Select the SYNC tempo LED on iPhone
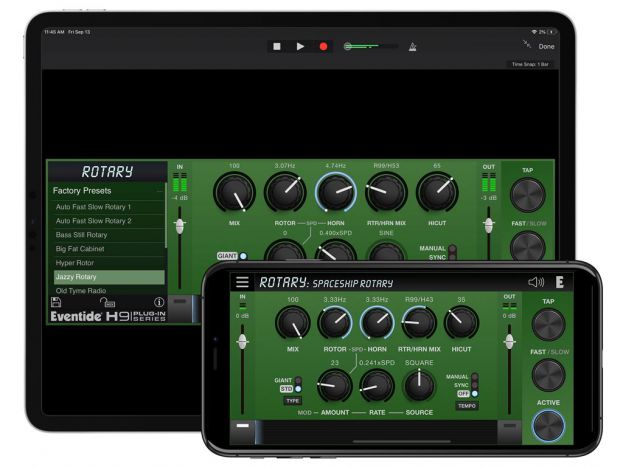Image resolution: width=623 pixels, height=467 pixels. click(474, 385)
